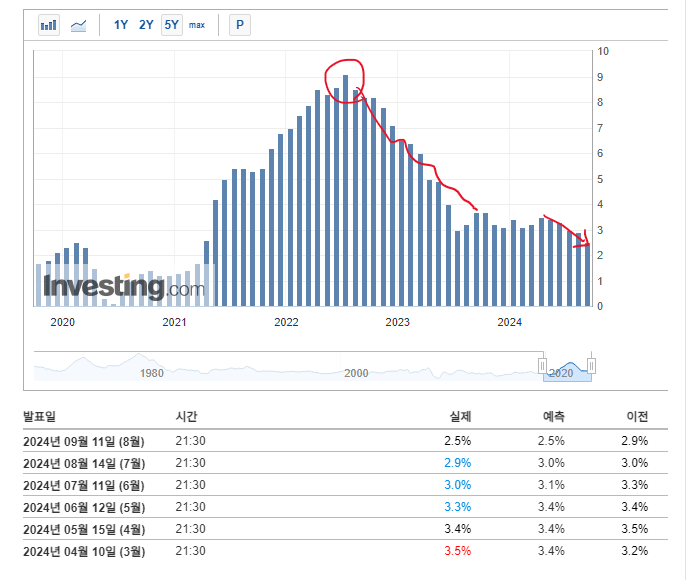Click the '2024' x-axis label
The height and width of the screenshot is (580, 695).
pyautogui.click(x=509, y=322)
